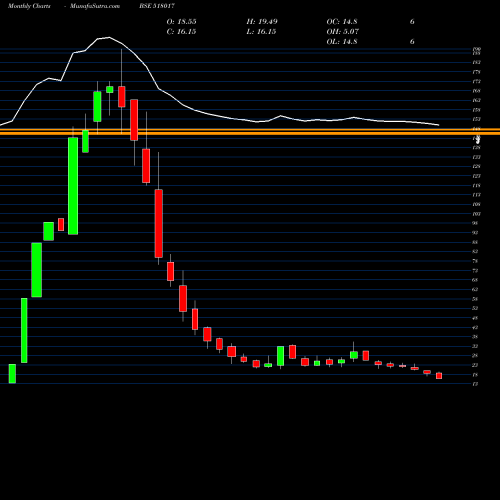This screenshot has height=500, width=500.
Task: Click the thick orange horizontal level line
Action: 250,132
